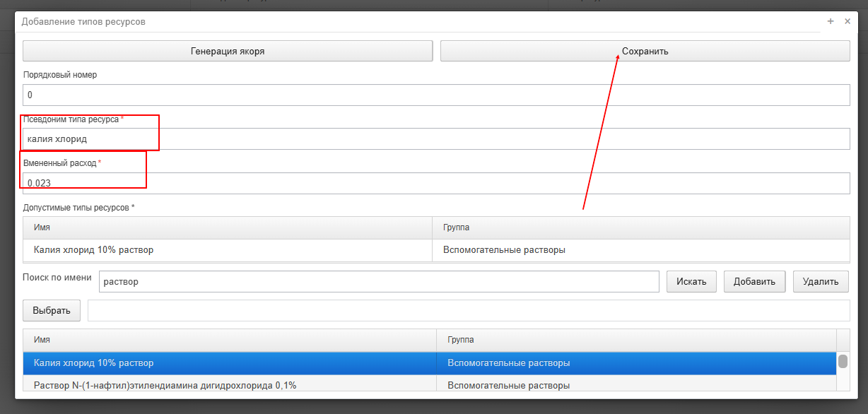Run search with the Искать button
This screenshot has height=414, width=868.
click(691, 281)
